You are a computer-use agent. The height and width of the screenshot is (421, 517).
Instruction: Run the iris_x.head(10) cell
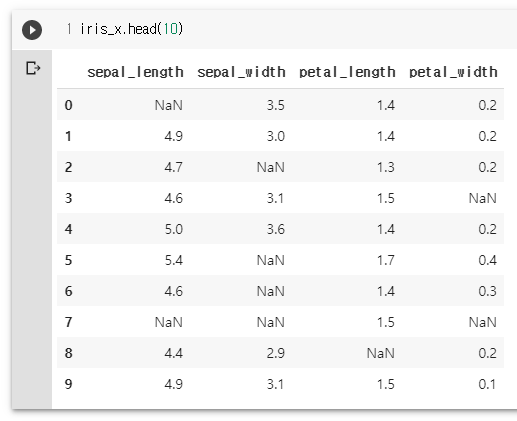coord(32,30)
